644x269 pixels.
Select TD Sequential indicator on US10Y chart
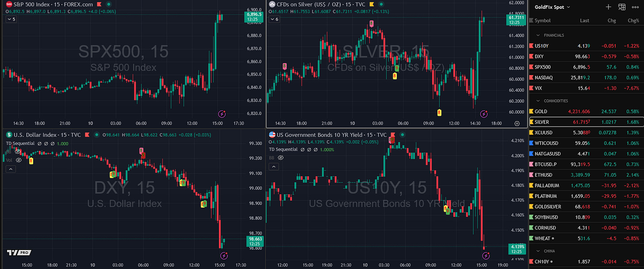[x=284, y=149]
